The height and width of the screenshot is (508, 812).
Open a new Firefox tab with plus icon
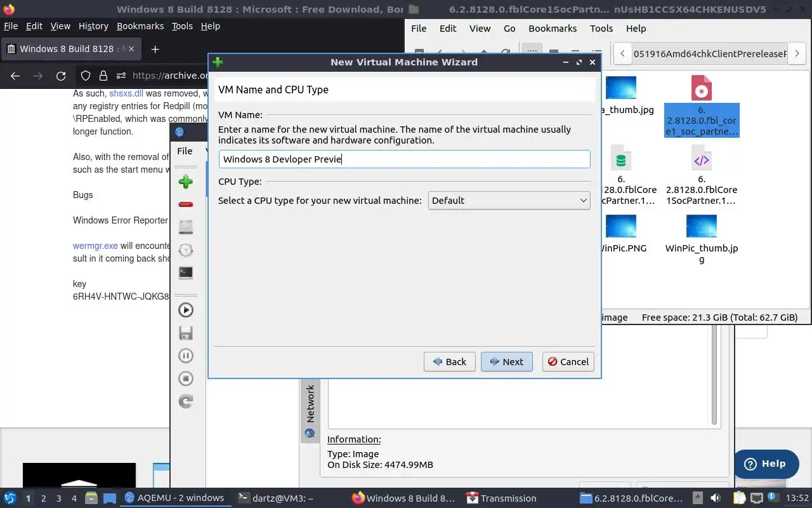click(x=155, y=49)
